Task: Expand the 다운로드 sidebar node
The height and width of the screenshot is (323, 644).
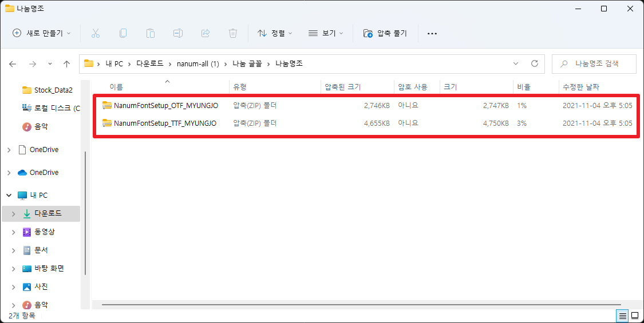Action: [x=14, y=214]
